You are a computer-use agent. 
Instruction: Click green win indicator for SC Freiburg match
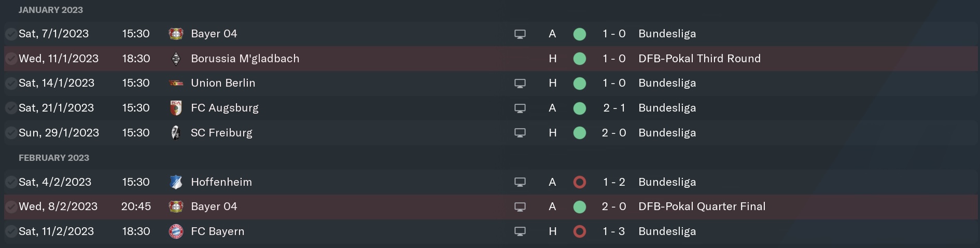pos(580,133)
